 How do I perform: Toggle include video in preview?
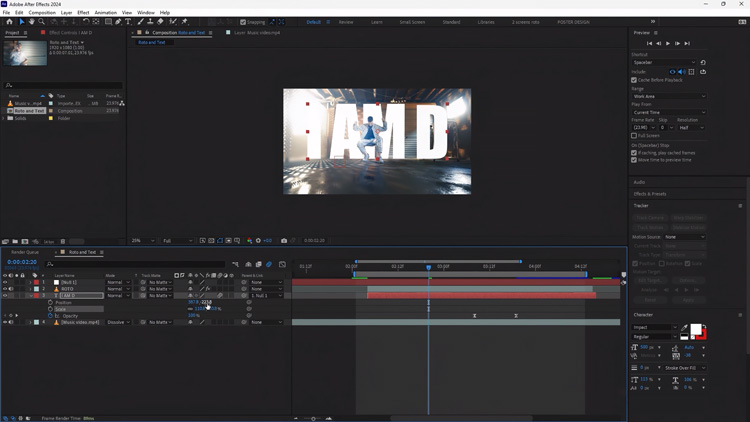tap(673, 72)
